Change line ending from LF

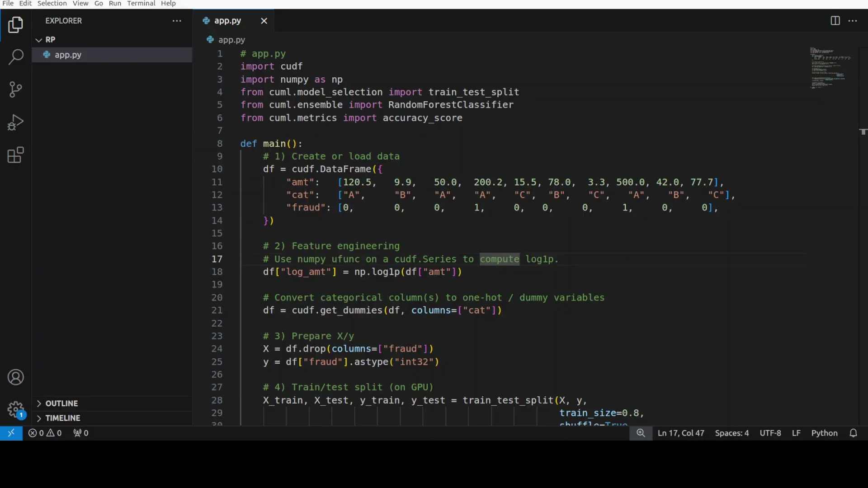[796, 433]
